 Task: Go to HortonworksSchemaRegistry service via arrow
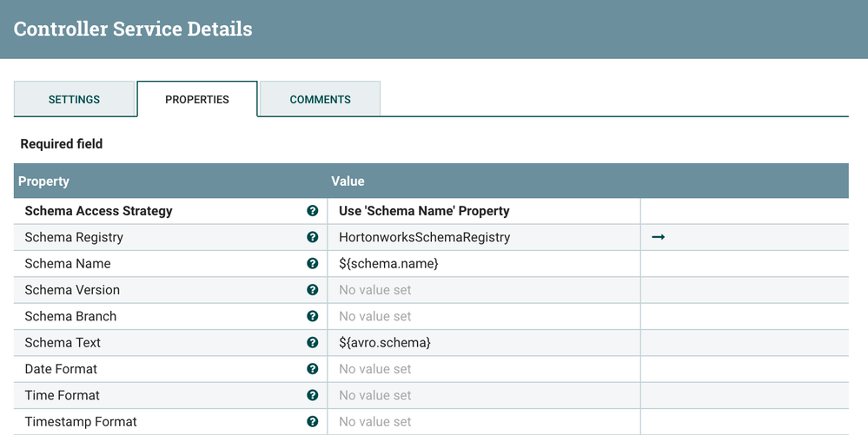coord(658,237)
